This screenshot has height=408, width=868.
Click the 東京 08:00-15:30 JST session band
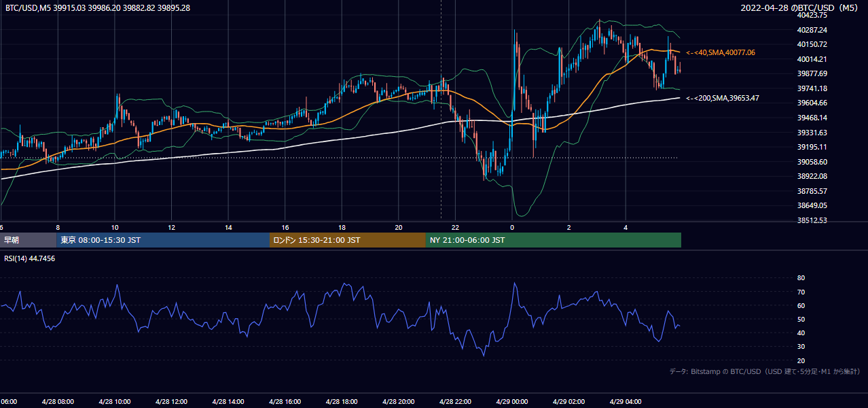163,240
